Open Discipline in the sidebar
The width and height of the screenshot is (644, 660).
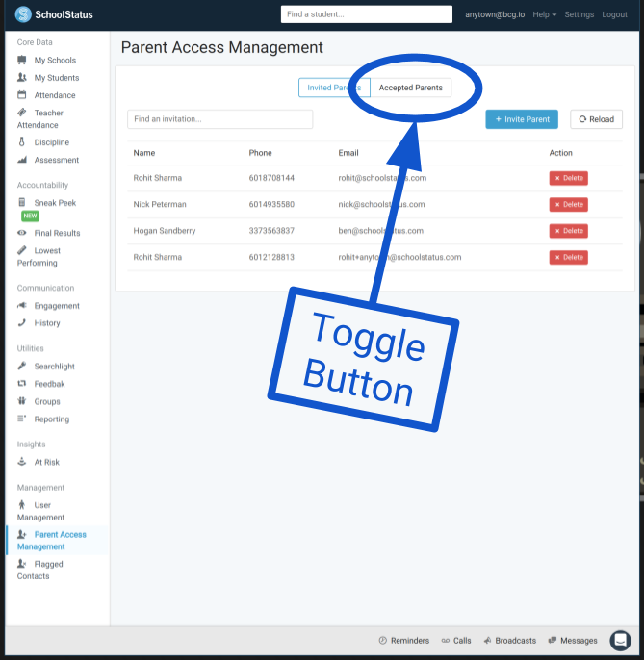click(x=51, y=142)
